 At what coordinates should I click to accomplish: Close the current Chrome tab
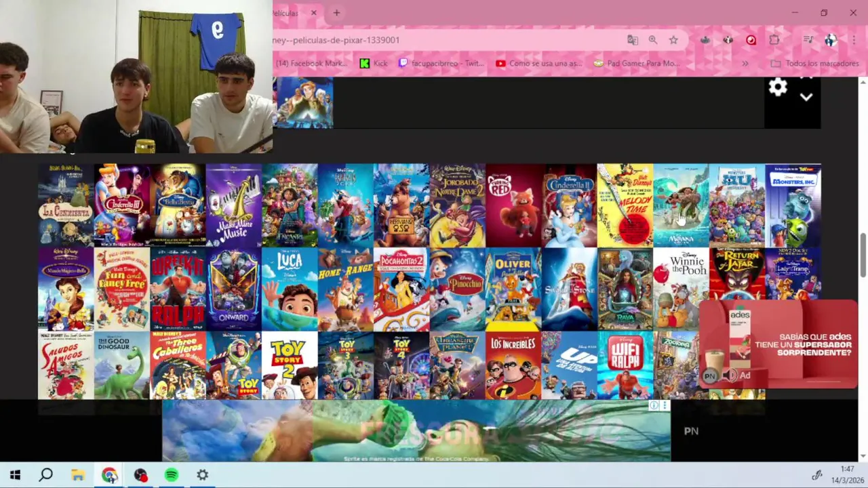click(x=313, y=13)
